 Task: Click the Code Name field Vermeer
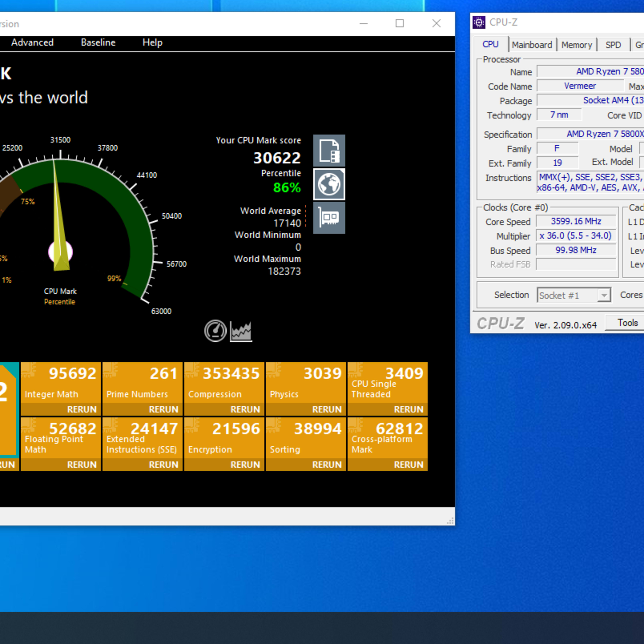580,86
